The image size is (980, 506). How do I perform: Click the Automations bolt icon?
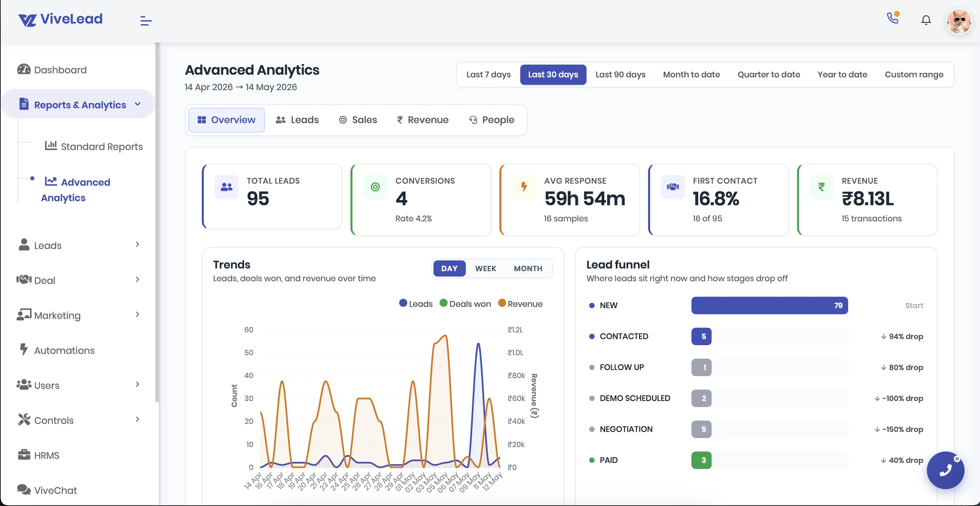(x=24, y=349)
